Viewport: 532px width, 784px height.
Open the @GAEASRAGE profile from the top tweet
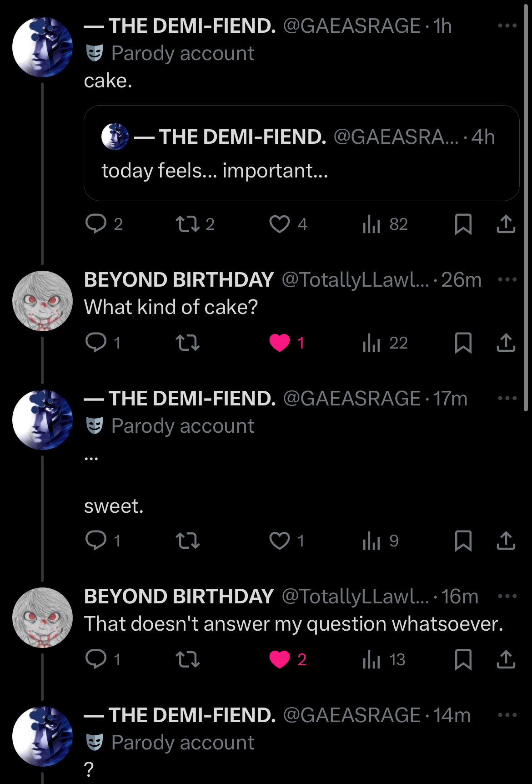(x=351, y=26)
